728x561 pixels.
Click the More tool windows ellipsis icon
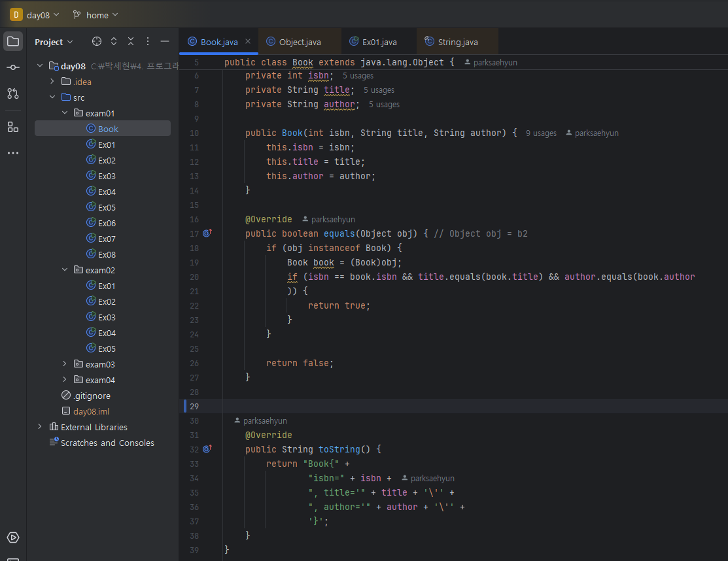(13, 153)
